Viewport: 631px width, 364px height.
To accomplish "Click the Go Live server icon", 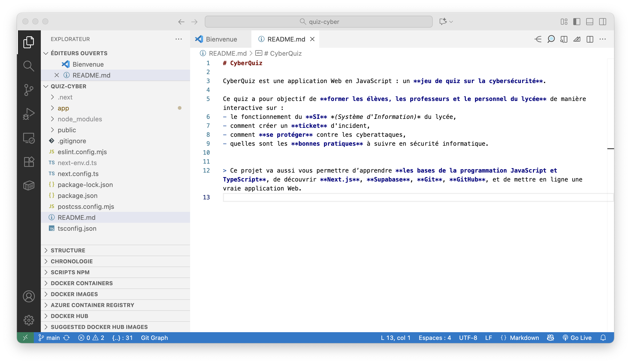I will pos(578,337).
